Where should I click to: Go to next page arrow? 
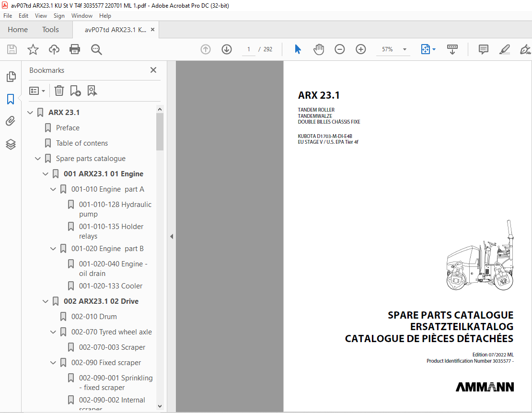pos(227,49)
